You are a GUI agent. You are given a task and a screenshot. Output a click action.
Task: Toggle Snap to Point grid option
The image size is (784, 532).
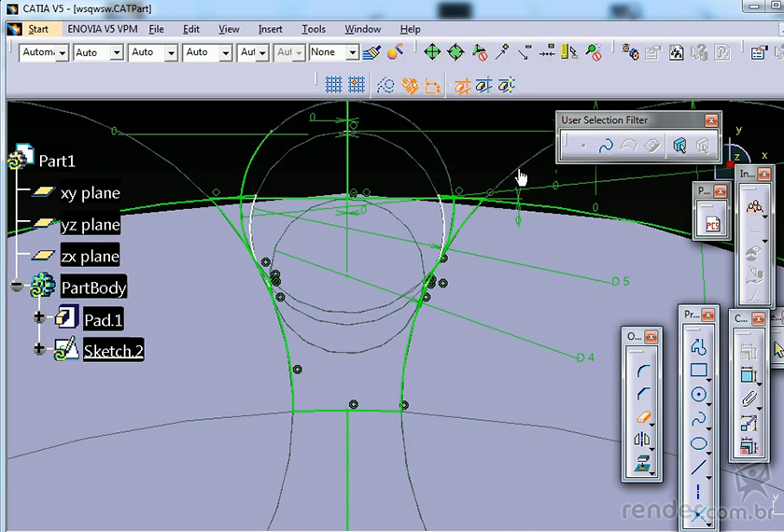pyautogui.click(x=356, y=86)
